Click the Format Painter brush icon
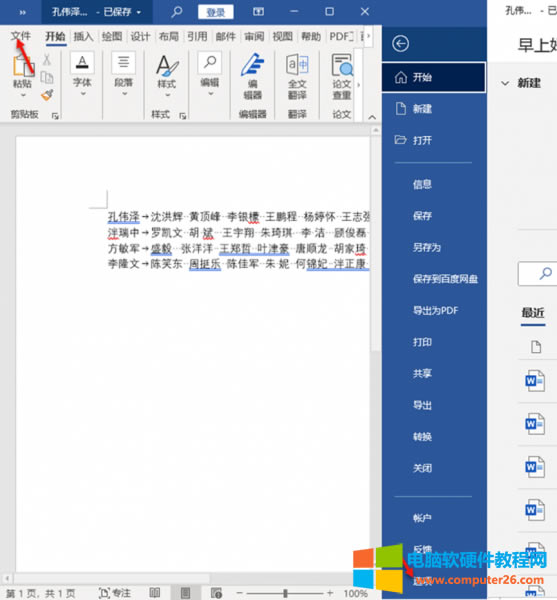 tap(47, 95)
